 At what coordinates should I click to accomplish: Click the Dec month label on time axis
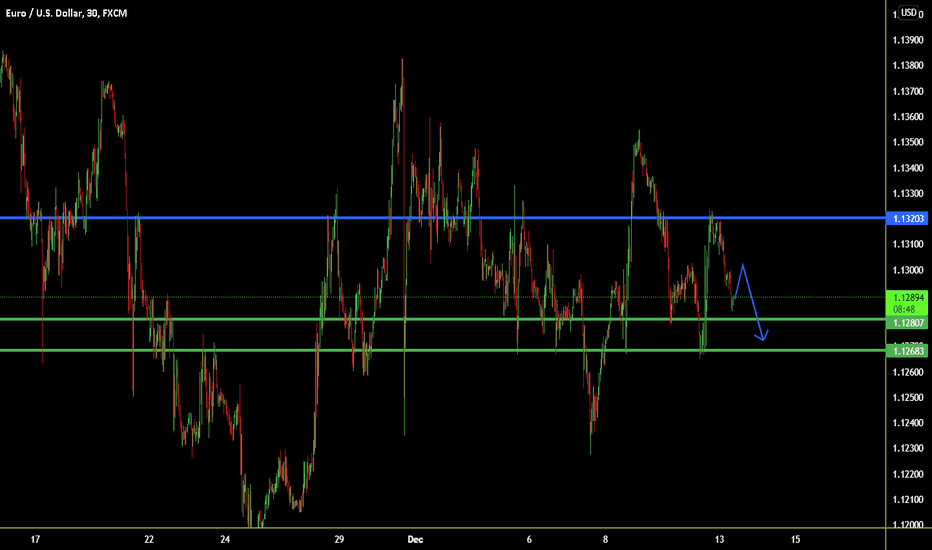click(x=415, y=540)
